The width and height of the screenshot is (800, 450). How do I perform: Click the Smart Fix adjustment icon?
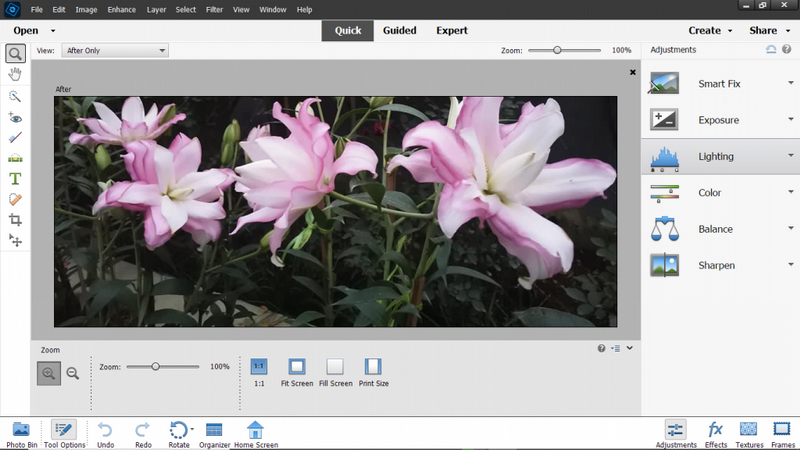point(664,83)
